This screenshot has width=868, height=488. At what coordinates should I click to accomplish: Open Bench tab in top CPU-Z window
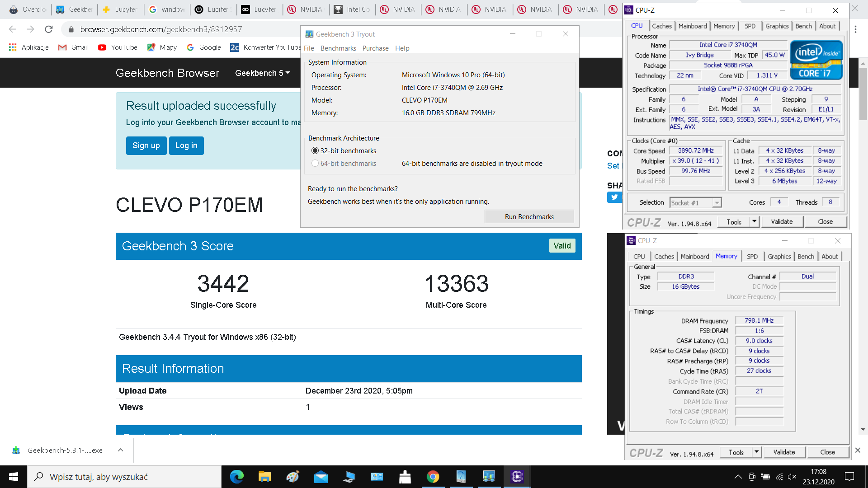coord(803,26)
